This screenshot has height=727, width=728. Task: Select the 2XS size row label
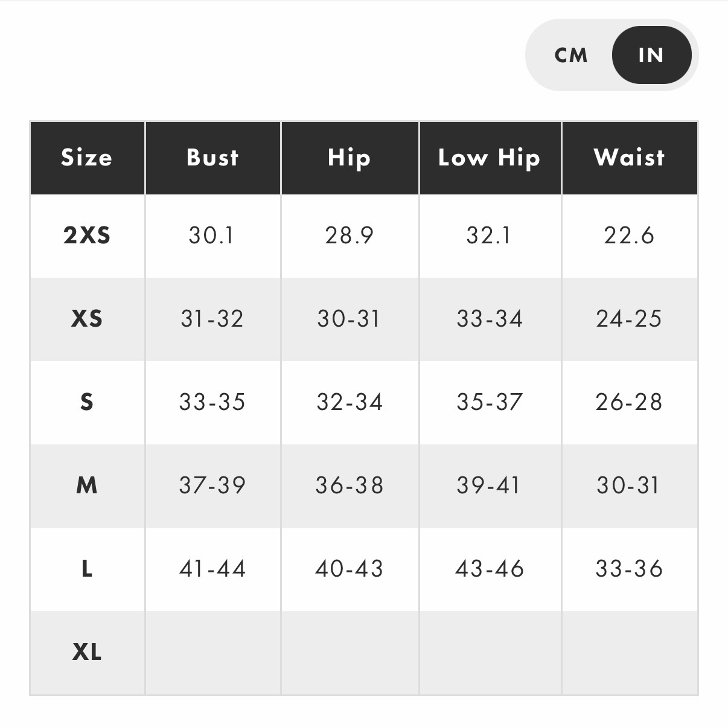coord(87,235)
